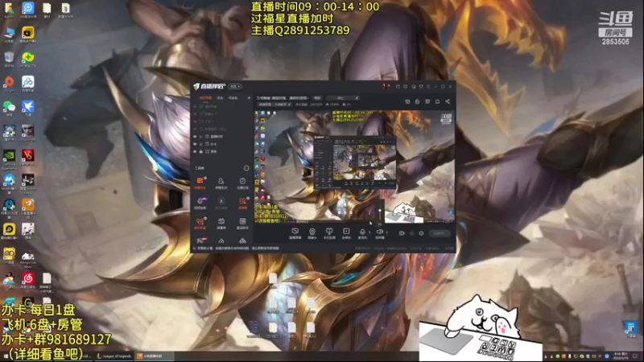This screenshot has width=644, height=362.
Task: Open the notification center on the taskbar
Action: pyautogui.click(x=635, y=356)
